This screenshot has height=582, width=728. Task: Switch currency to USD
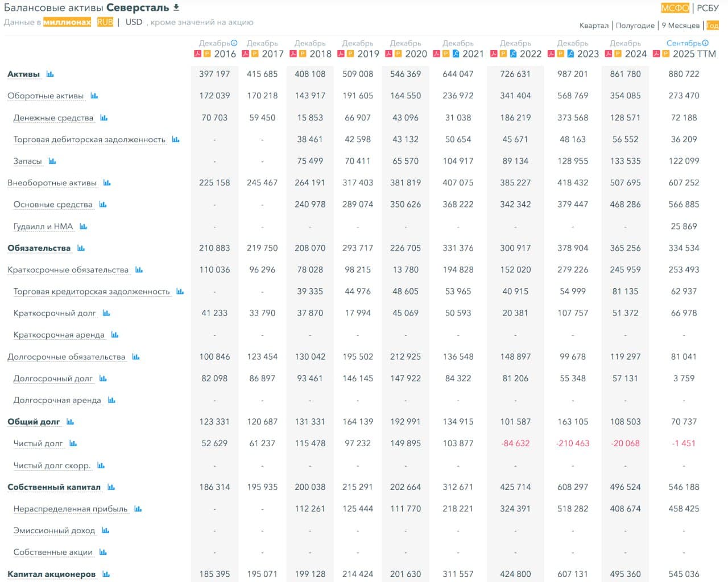134,22
